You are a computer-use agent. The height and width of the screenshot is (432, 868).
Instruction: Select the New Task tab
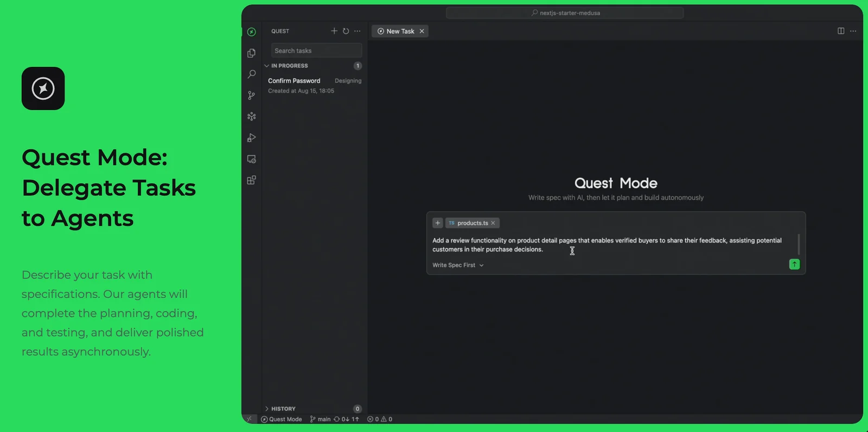[x=400, y=31]
